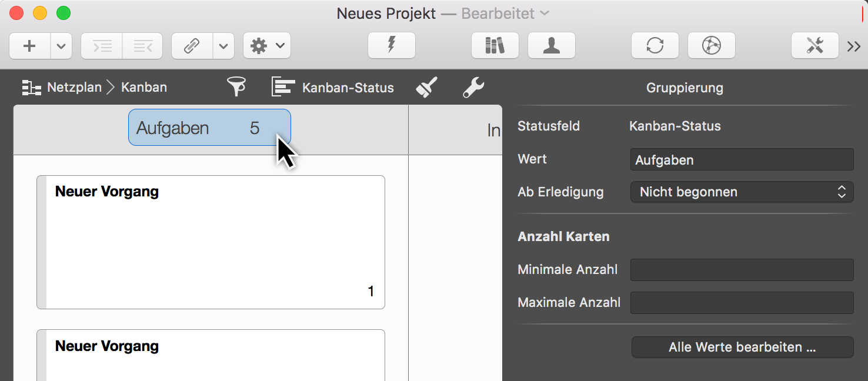
Task: Open the dropdown next to the plus button
Action: 61,45
